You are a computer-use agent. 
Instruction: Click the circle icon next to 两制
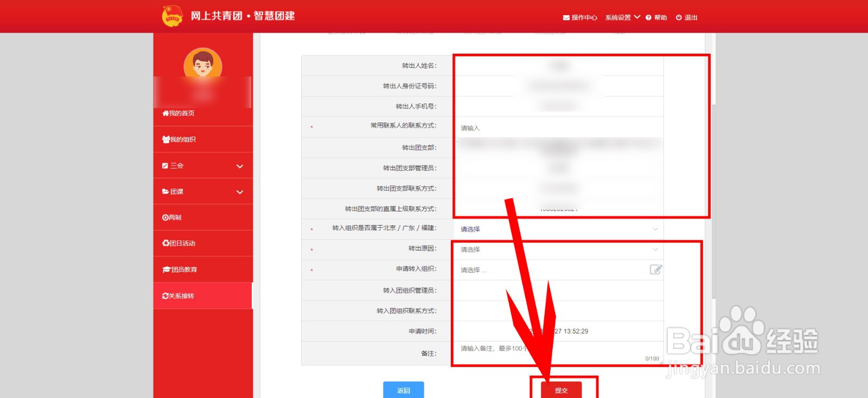click(165, 217)
